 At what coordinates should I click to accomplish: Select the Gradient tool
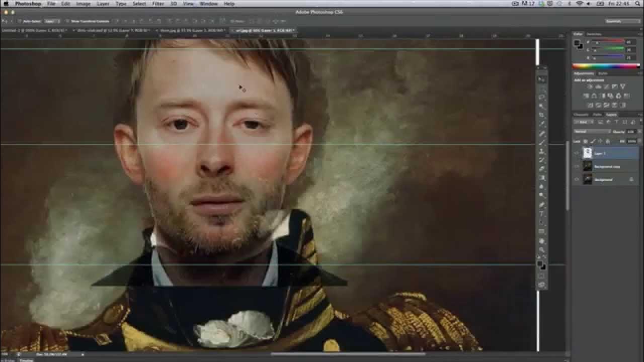(x=542, y=177)
